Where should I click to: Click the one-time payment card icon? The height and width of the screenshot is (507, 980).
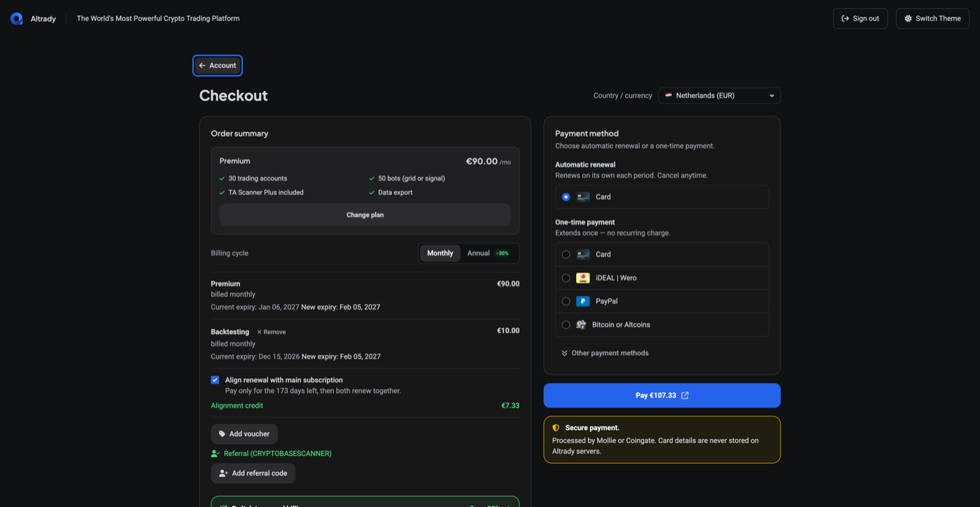pos(582,254)
